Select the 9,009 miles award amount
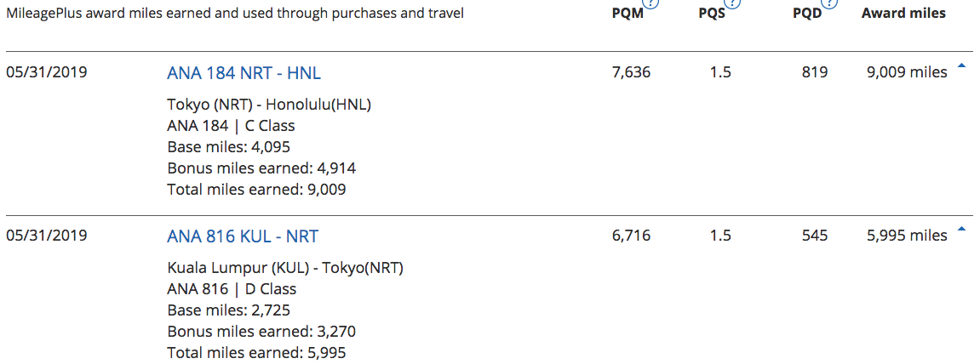The width and height of the screenshot is (980, 364). tap(906, 73)
